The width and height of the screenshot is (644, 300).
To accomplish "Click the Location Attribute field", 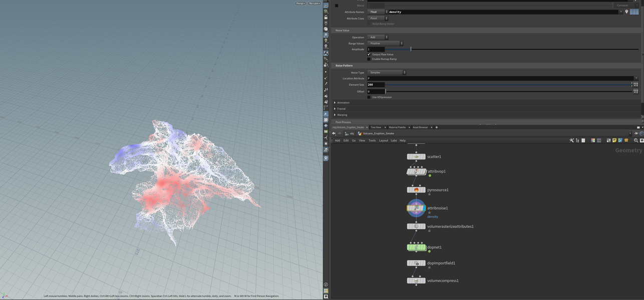I will click(500, 78).
